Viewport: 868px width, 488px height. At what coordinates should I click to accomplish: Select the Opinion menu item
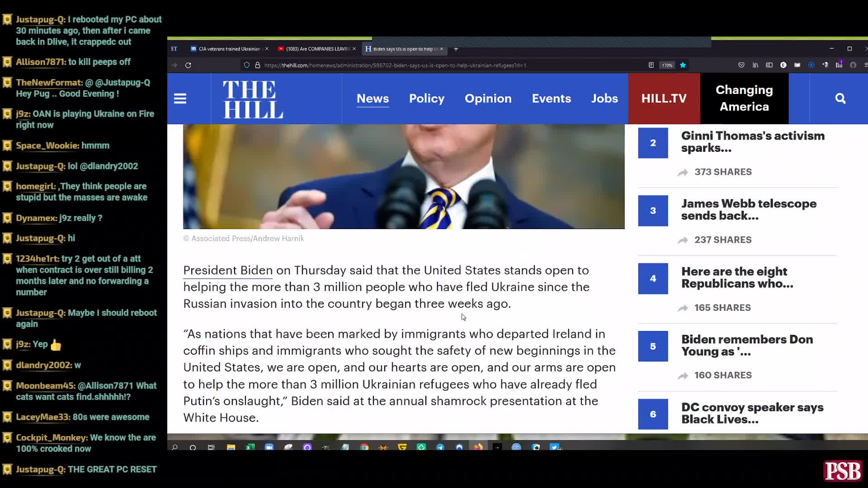(488, 99)
